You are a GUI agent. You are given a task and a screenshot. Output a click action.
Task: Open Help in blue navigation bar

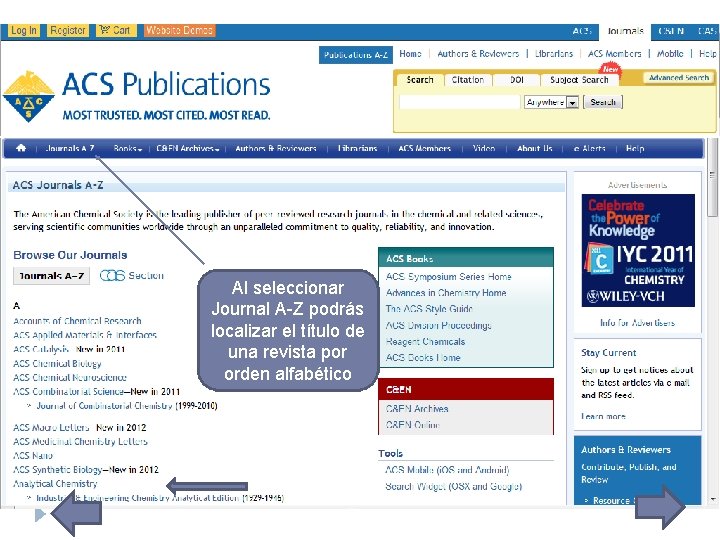tap(635, 148)
